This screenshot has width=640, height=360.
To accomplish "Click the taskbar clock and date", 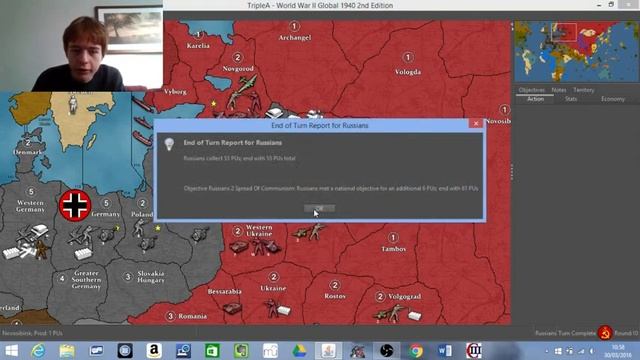I will pos(618,351).
